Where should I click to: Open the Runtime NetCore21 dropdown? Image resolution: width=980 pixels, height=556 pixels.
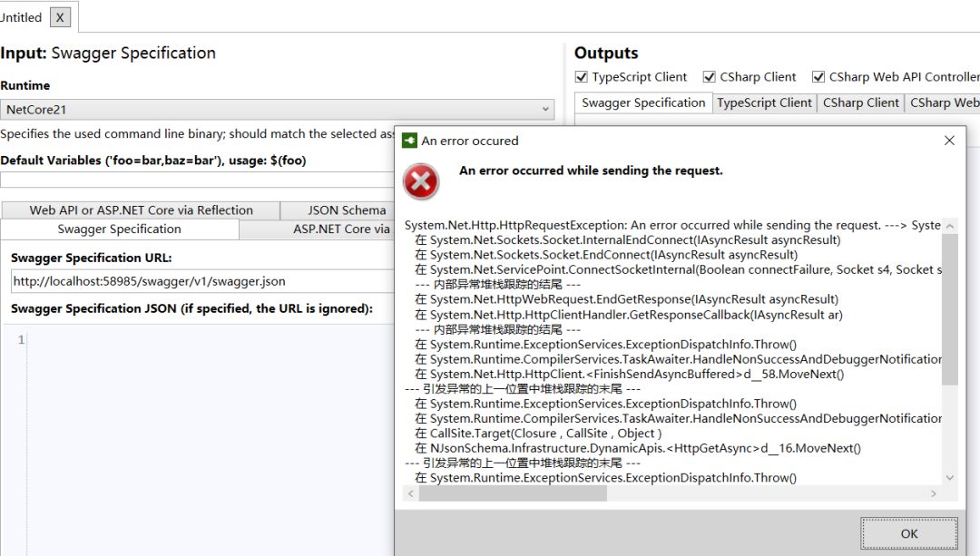277,110
